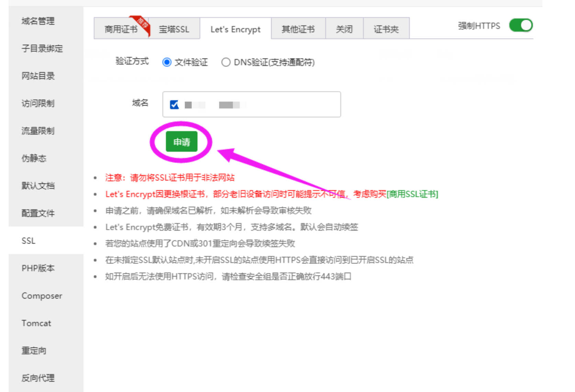The width and height of the screenshot is (575, 392).
Task: Open the 配置文件 sidebar item
Action: [46, 213]
